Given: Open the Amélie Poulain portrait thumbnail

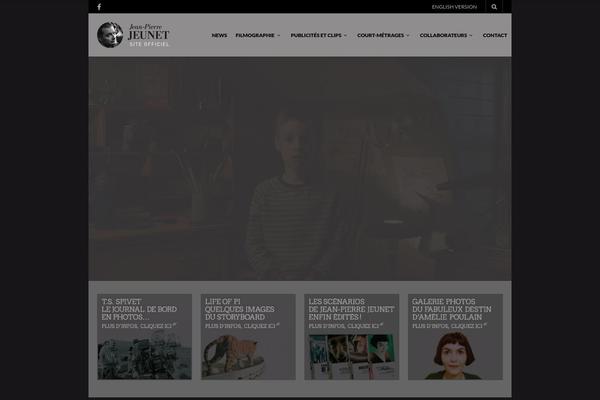Looking at the screenshot, I should 455,355.
